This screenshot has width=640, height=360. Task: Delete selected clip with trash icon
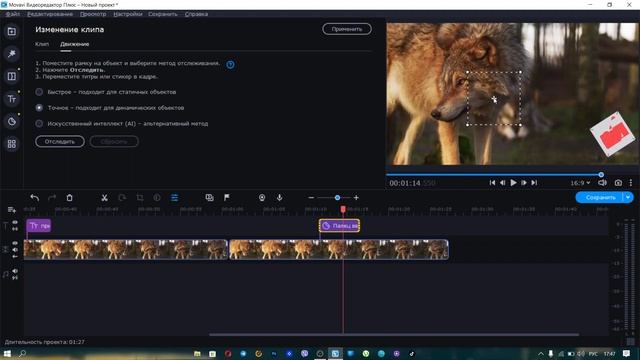pyautogui.click(x=69, y=198)
